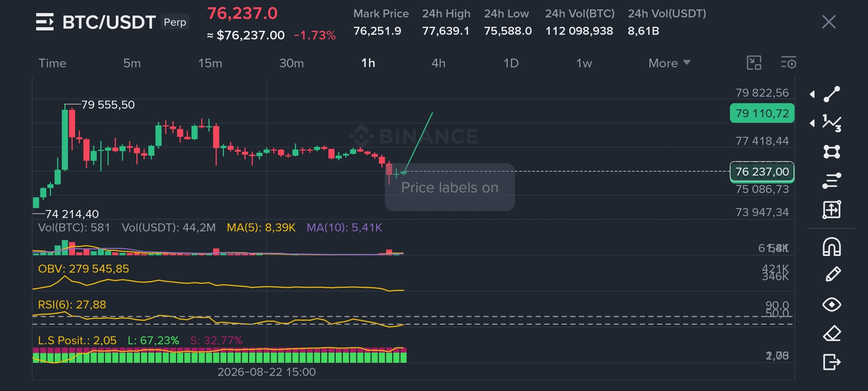
Task: Click the RSI(6): 27,88 indicator label
Action: (x=72, y=304)
